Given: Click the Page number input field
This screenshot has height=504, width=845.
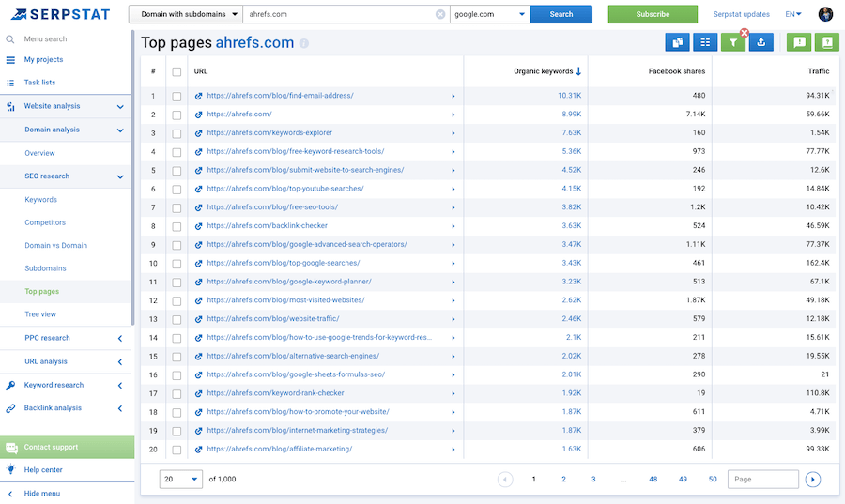Looking at the screenshot, I should tap(763, 480).
